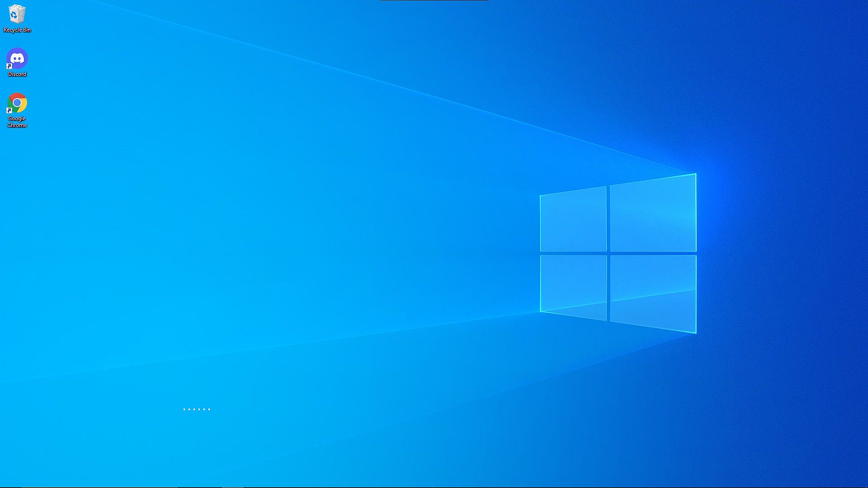Image resolution: width=868 pixels, height=488 pixels.
Task: Click the word "Chrome" under Google
Action: point(17,125)
